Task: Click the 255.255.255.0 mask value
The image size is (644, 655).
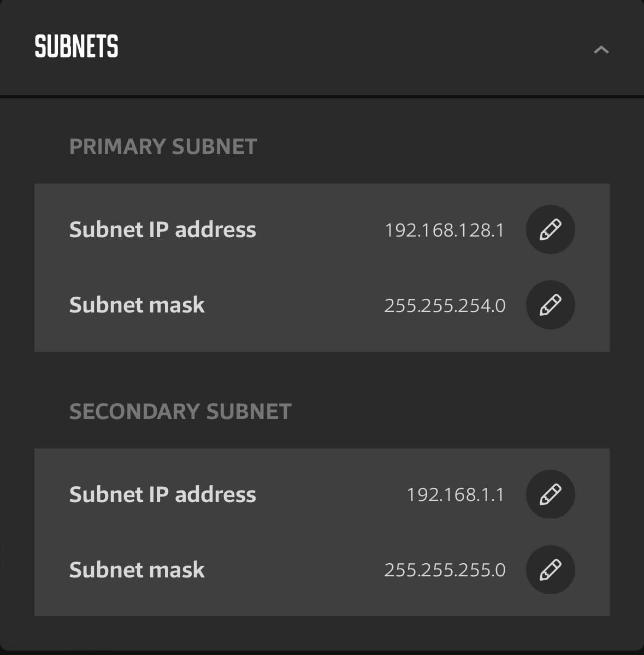Action: click(445, 570)
